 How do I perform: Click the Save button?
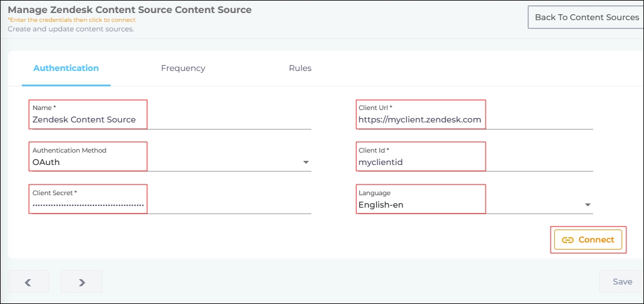(x=622, y=282)
